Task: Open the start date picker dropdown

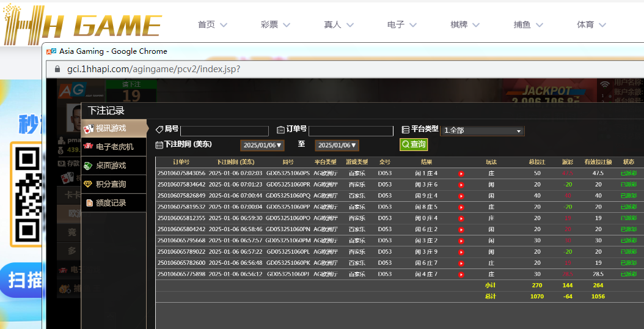Action: (262, 146)
